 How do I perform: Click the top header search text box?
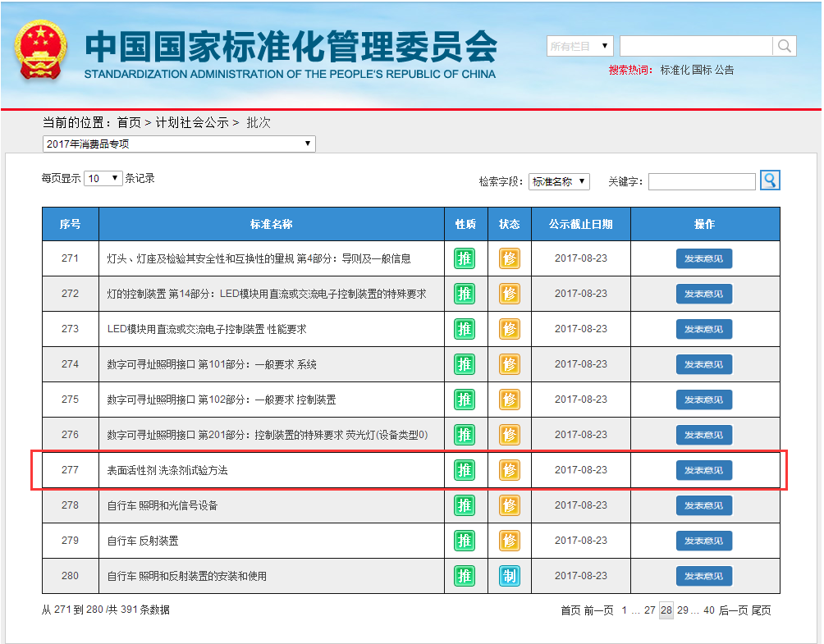point(695,46)
